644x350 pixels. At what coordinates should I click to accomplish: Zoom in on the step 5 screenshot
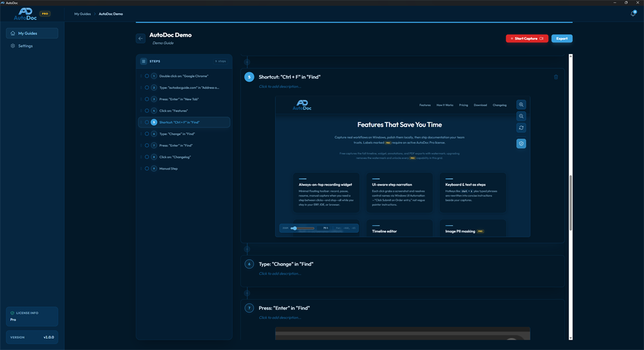pyautogui.click(x=521, y=105)
